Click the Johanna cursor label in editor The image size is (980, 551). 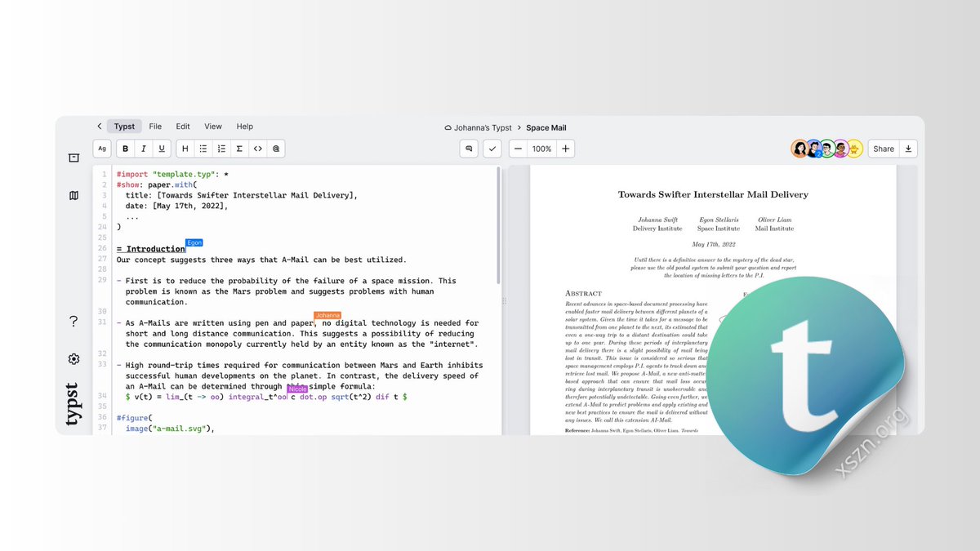pos(327,315)
